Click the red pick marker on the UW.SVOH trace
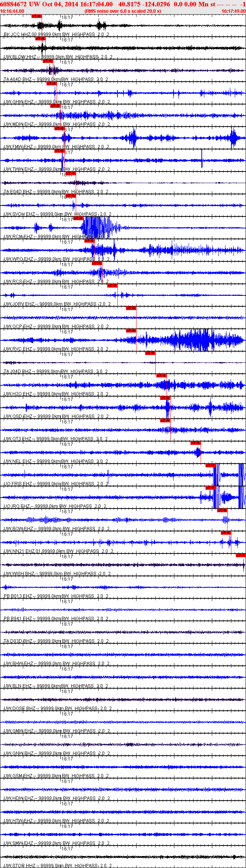 70,196
